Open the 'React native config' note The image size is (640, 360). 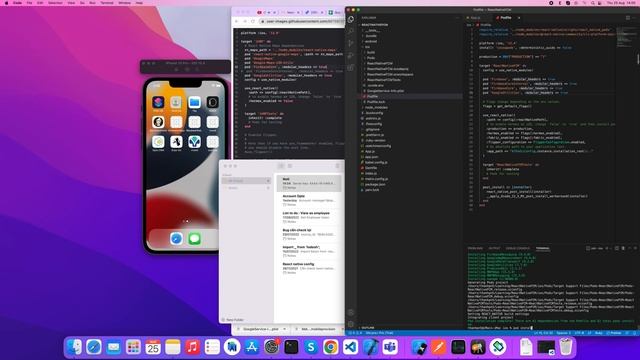(309, 268)
